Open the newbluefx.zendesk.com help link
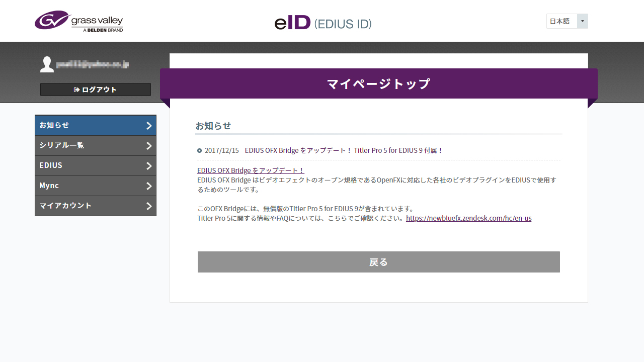Screen dimensions: 644x362 [x=468, y=218]
